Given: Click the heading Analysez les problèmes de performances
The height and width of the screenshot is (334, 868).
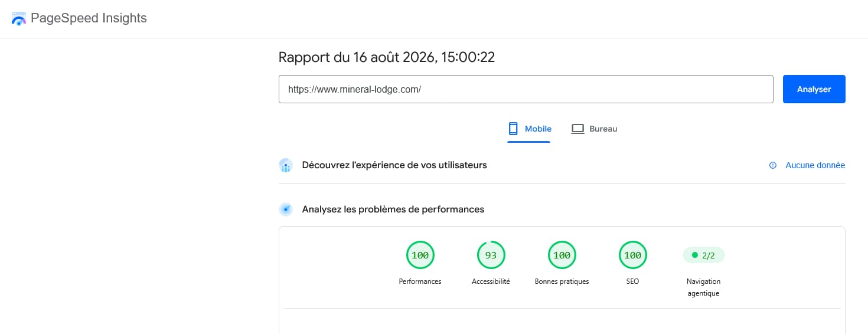Looking at the screenshot, I should click(x=393, y=209).
